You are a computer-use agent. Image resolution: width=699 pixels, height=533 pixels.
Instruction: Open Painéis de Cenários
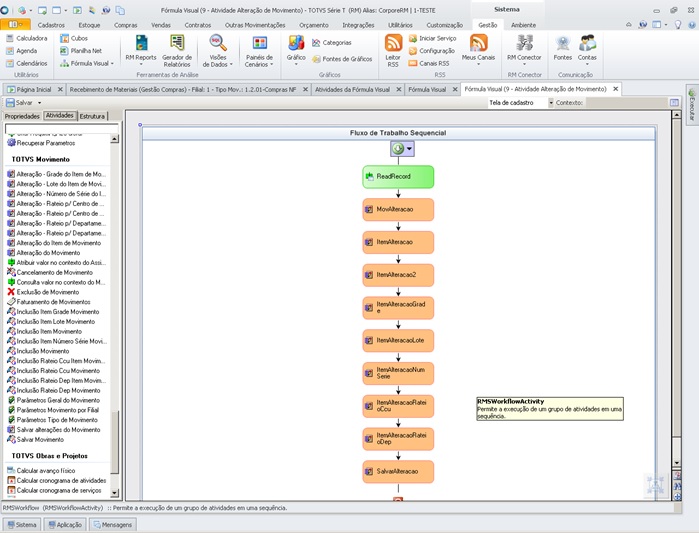click(x=259, y=48)
